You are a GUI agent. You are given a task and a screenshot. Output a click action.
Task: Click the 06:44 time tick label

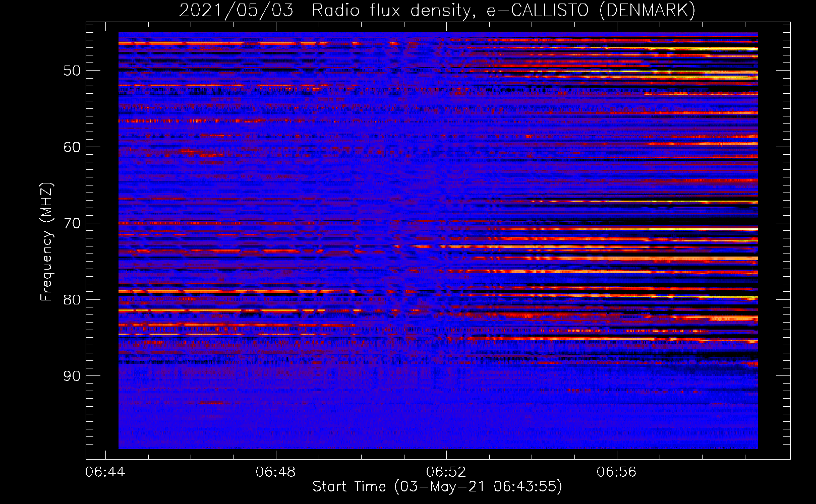(x=105, y=472)
